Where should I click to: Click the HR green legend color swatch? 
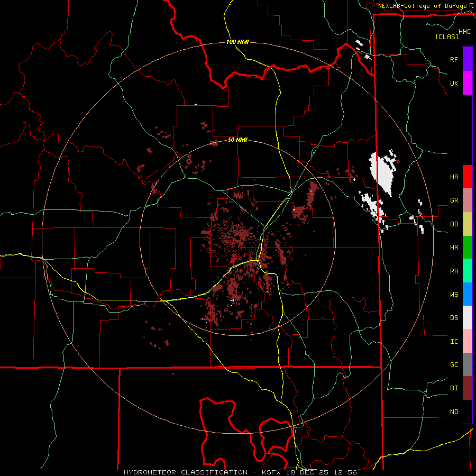point(467,248)
